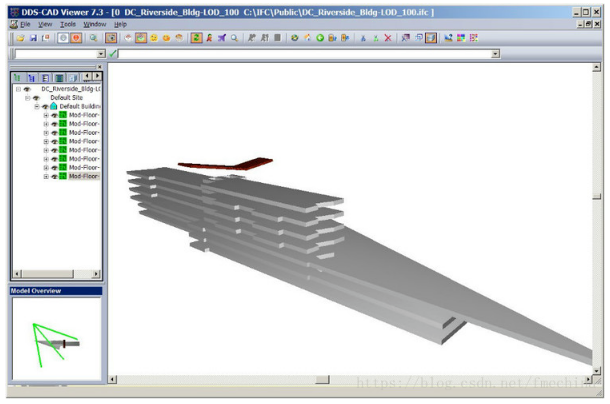Click the green checkmark confirm icon
The image size is (610, 404).
click(x=113, y=53)
